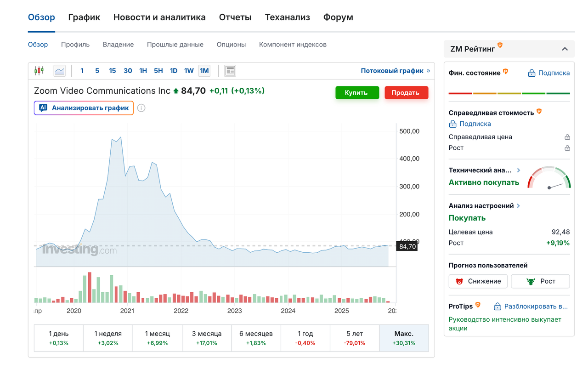Click the red Продать button

[x=406, y=92]
